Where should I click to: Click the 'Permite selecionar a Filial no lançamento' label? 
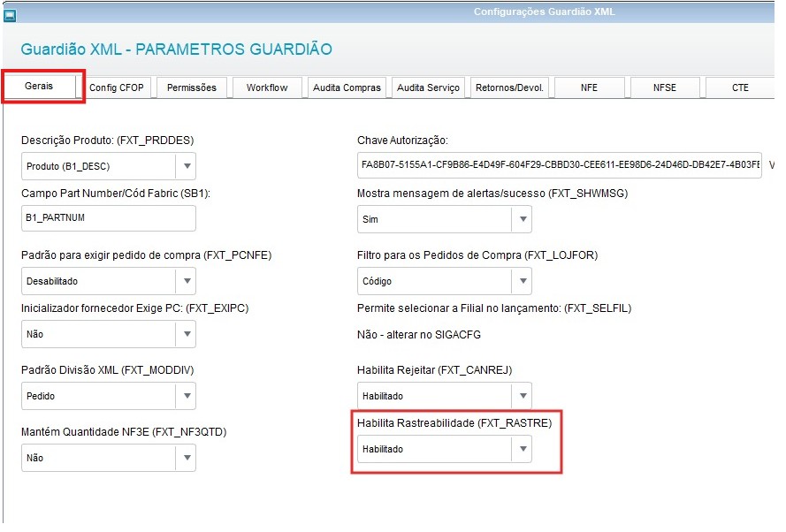click(x=494, y=308)
